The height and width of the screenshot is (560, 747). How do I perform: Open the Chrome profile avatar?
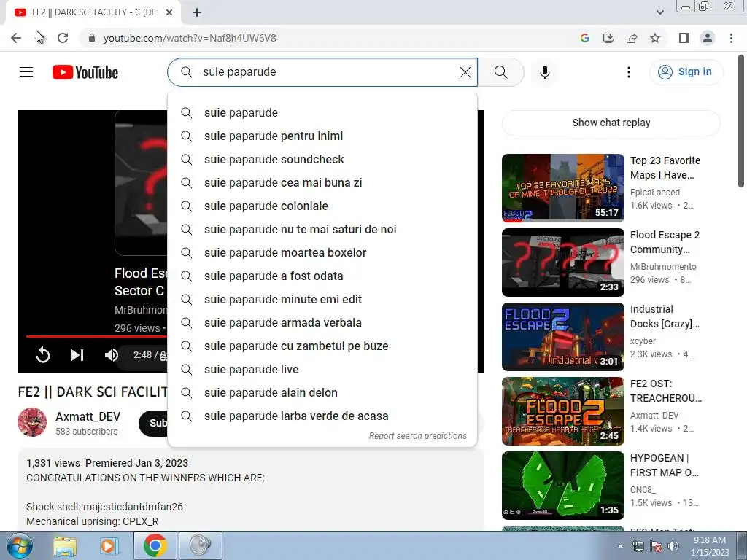point(708,38)
